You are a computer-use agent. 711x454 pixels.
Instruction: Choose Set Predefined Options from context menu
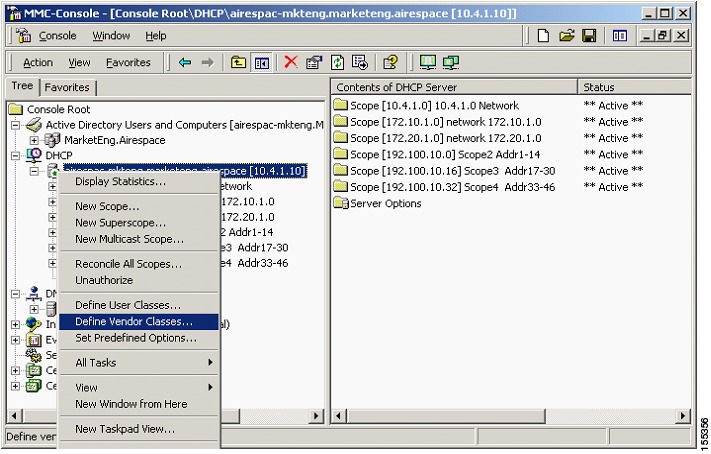click(139, 338)
